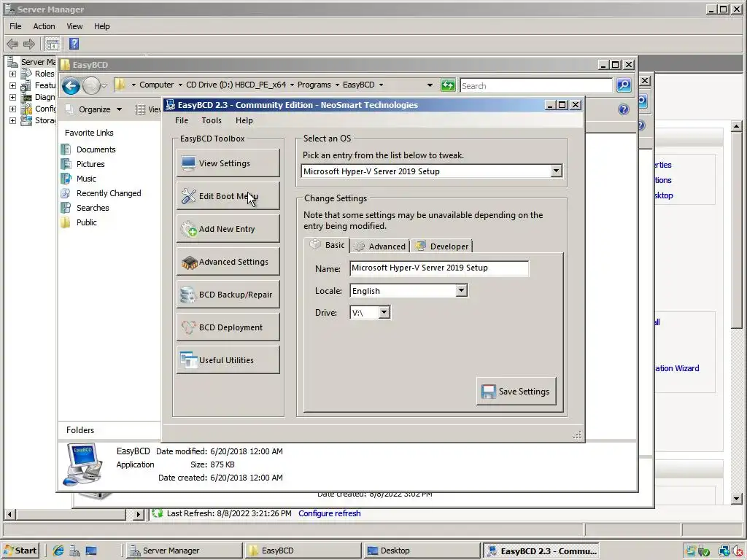Switch to the Advanced tab
This screenshot has width=747, height=560.
coord(380,246)
